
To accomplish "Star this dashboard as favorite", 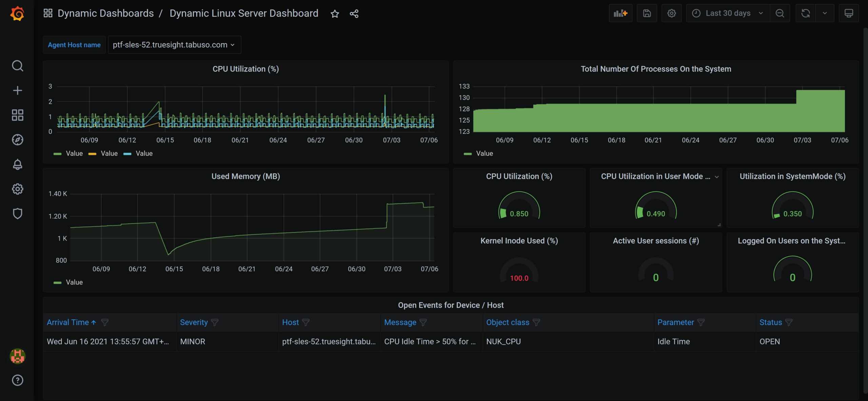I will tap(335, 14).
